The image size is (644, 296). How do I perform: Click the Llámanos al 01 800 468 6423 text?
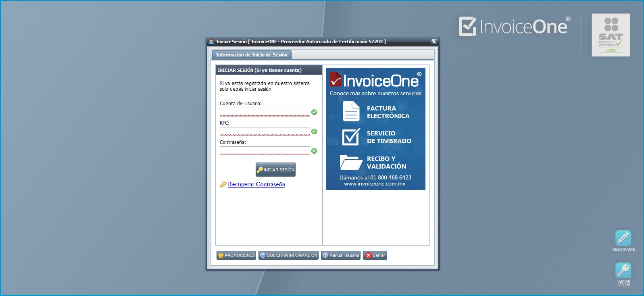pyautogui.click(x=375, y=177)
